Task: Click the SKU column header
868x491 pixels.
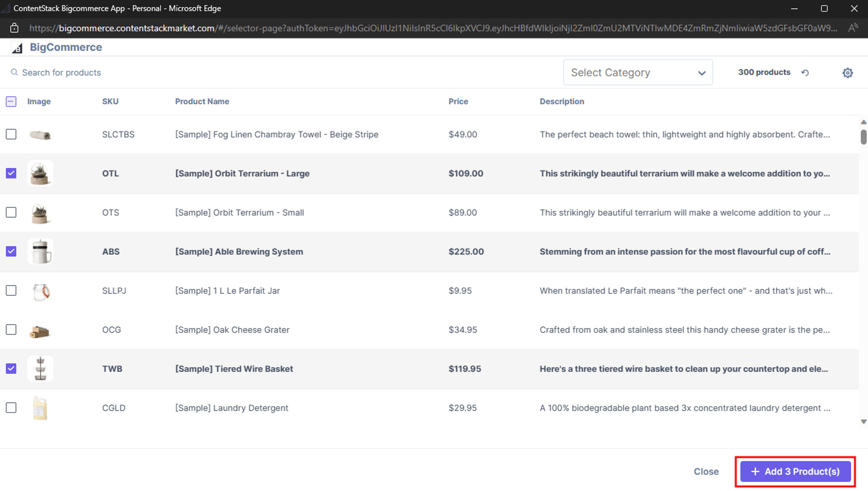Action: pos(110,102)
